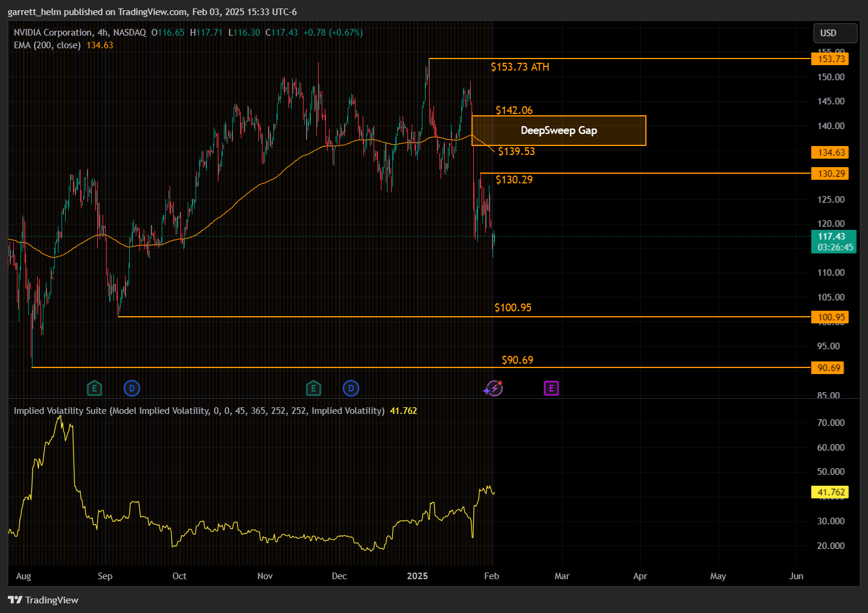The image size is (868, 613).
Task: Click the change value +0.78 (+0.67%)
Action: pos(333,33)
